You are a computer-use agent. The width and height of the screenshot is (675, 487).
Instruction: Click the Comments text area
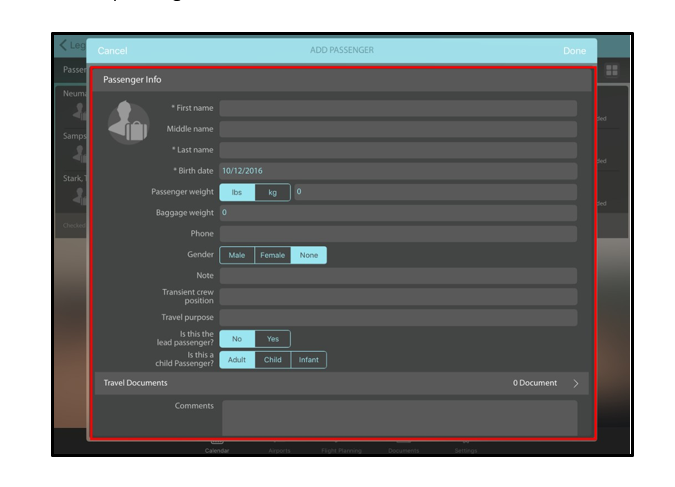point(399,417)
